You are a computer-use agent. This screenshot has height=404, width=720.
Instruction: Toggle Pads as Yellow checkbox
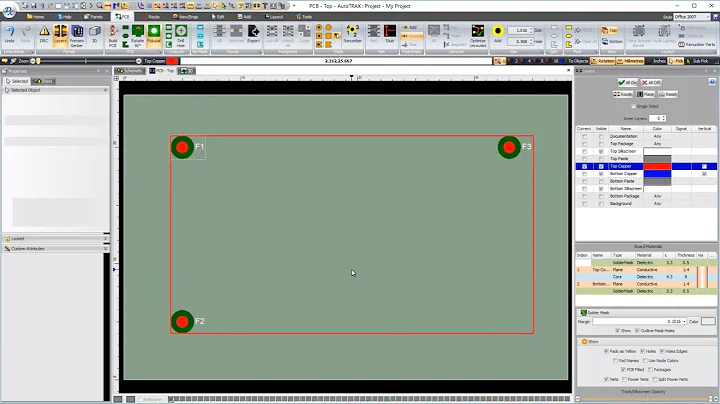pos(607,351)
